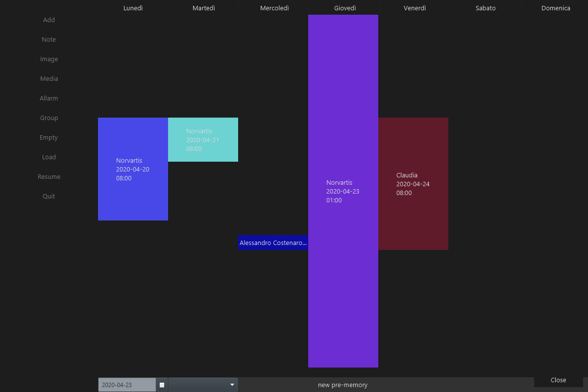The image size is (588, 392).
Task: Select the Lunedì column header
Action: (133, 8)
